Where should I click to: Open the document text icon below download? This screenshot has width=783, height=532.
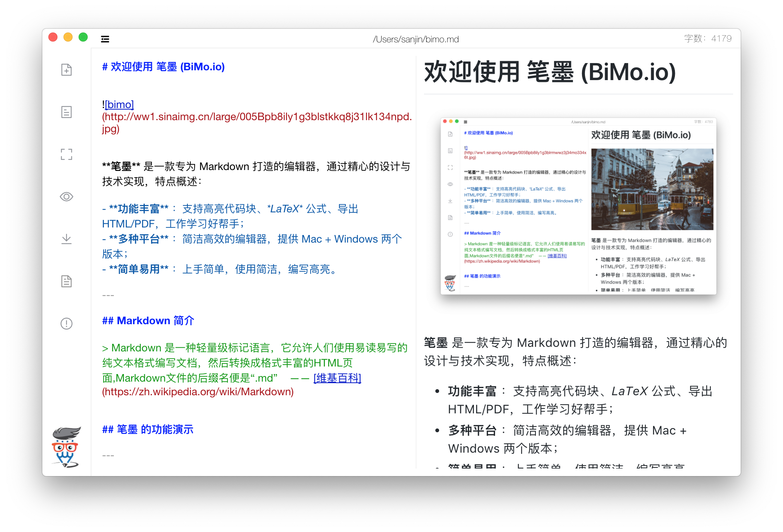tap(67, 281)
